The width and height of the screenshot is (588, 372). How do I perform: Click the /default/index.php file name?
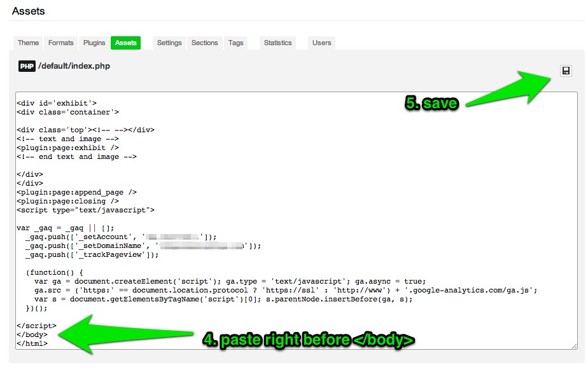74,66
